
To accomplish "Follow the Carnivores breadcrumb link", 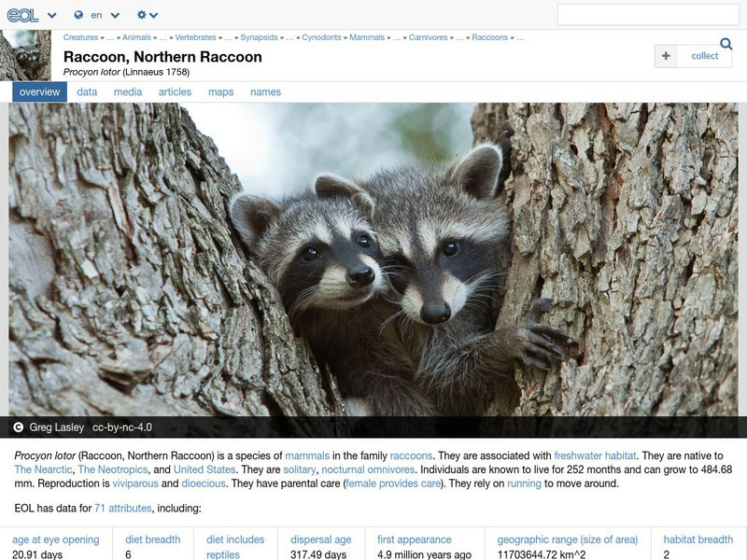I will tap(428, 37).
